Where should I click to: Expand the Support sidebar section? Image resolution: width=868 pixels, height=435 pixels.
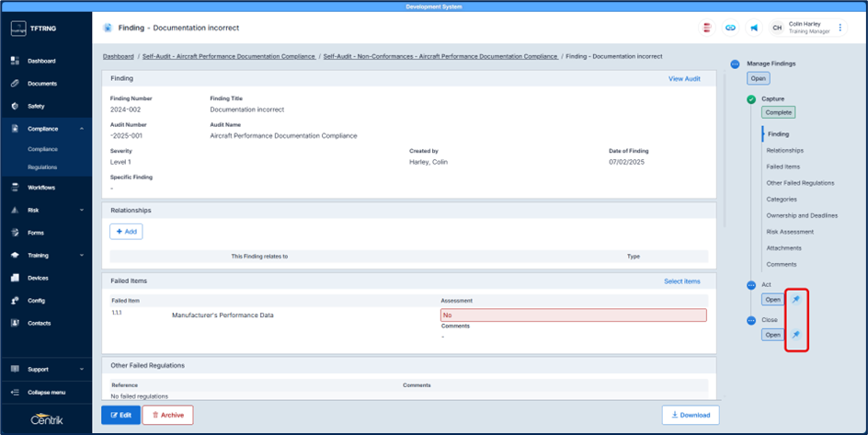click(x=82, y=370)
